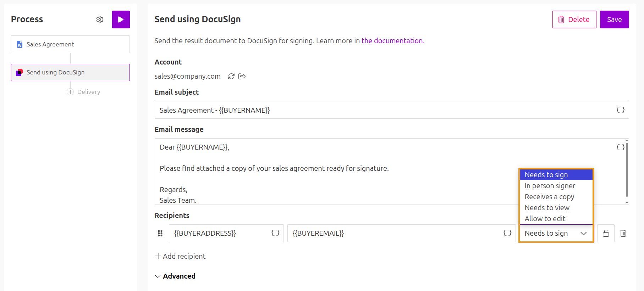Choose Needs to sign option in list
Image resolution: width=644 pixels, height=291 pixels.
556,175
